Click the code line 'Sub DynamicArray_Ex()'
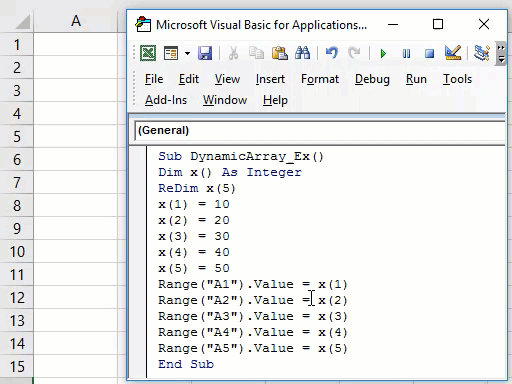This screenshot has height=384, width=512. (x=241, y=156)
